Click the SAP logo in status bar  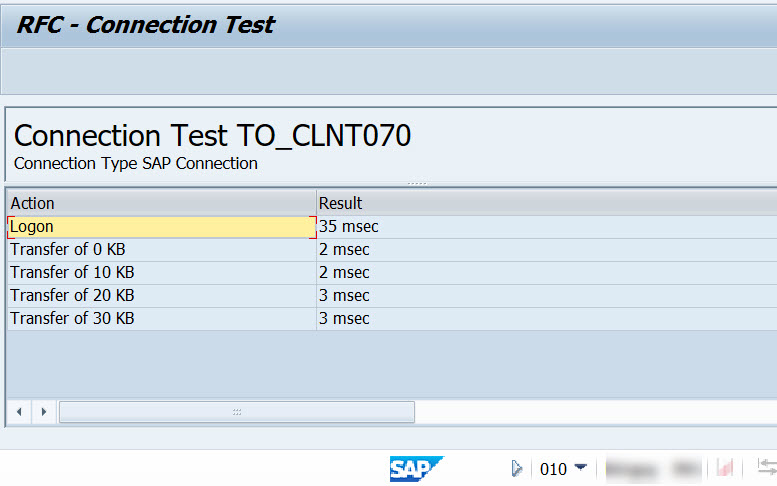point(415,468)
